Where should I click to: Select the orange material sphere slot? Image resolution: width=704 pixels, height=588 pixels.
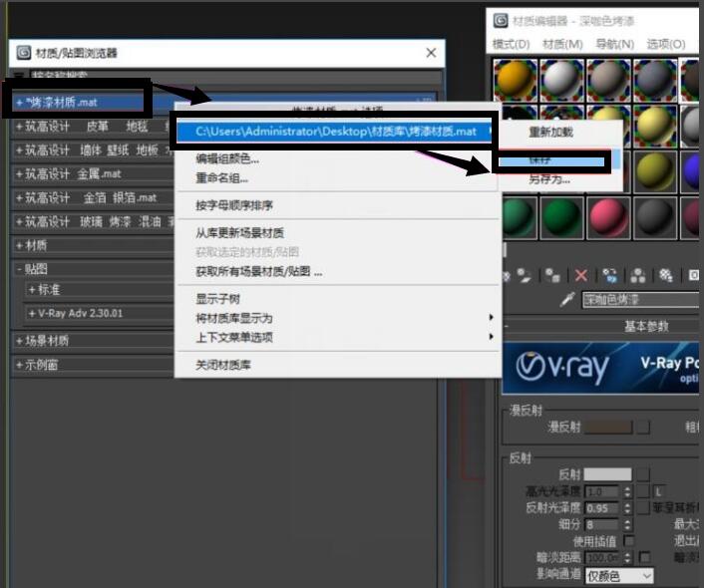coord(515,81)
